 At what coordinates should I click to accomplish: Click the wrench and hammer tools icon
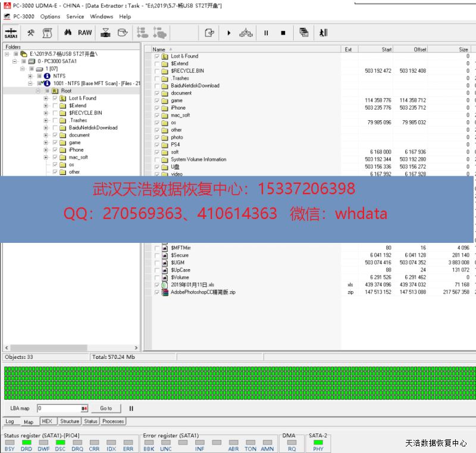pyautogui.click(x=31, y=33)
